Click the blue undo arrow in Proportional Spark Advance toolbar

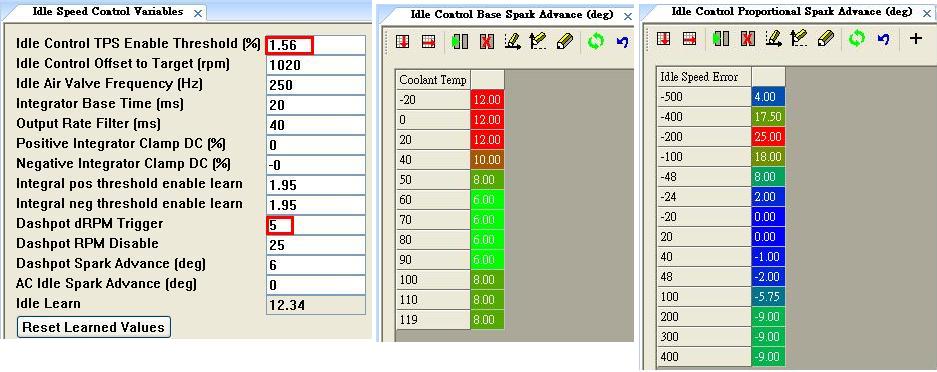pyautogui.click(x=884, y=39)
